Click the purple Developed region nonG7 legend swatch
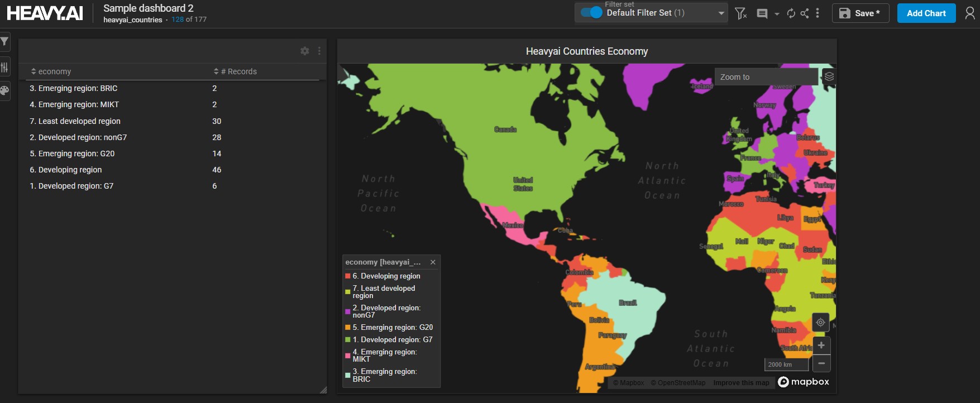The width and height of the screenshot is (980, 403). pyautogui.click(x=348, y=311)
